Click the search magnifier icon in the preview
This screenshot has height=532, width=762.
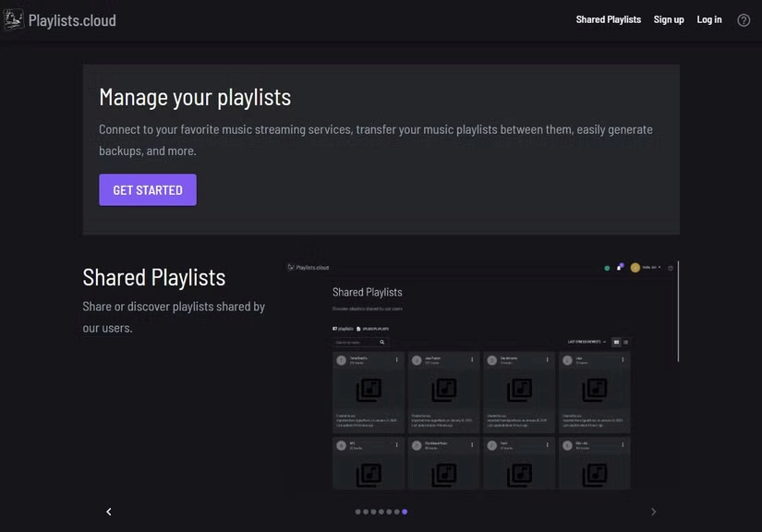pyautogui.click(x=381, y=341)
